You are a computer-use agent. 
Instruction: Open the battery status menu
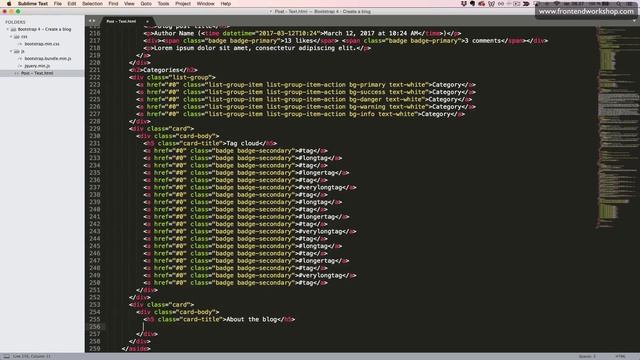pyautogui.click(x=606, y=4)
